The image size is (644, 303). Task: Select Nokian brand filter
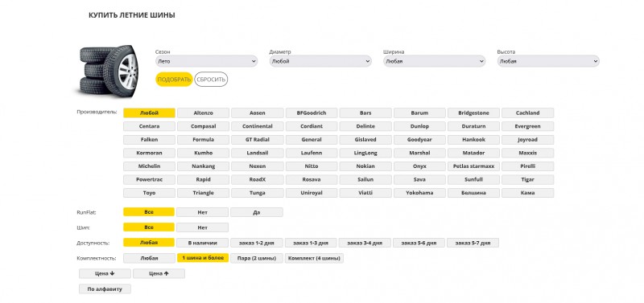click(x=365, y=166)
